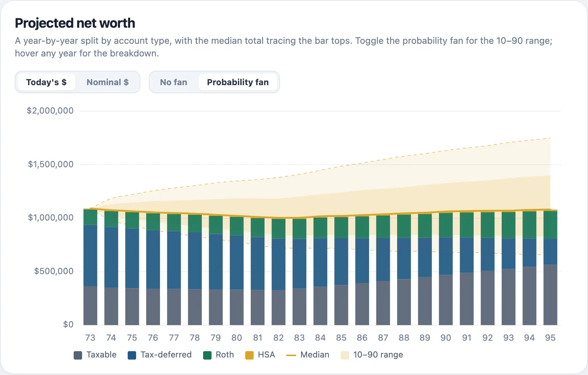Click the bar for age 81
This screenshot has width=588, height=375.
point(258,272)
